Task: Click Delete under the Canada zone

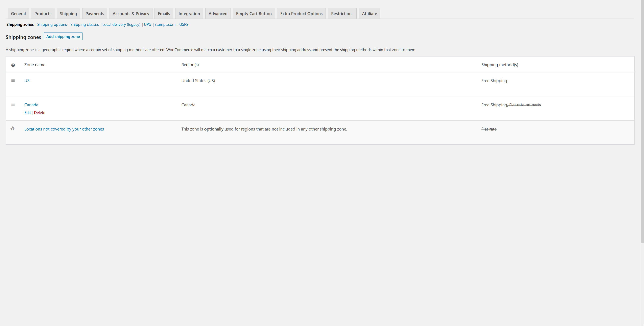Action: (40, 113)
